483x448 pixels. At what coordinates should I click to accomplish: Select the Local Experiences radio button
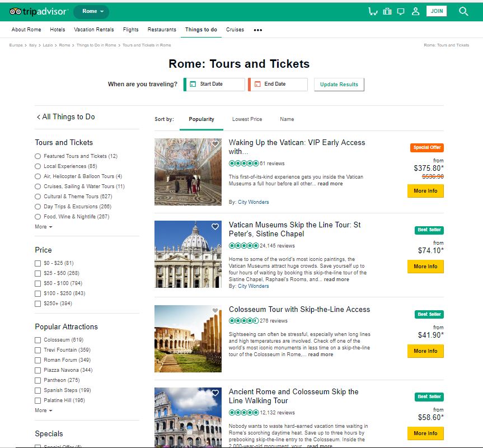tap(37, 166)
